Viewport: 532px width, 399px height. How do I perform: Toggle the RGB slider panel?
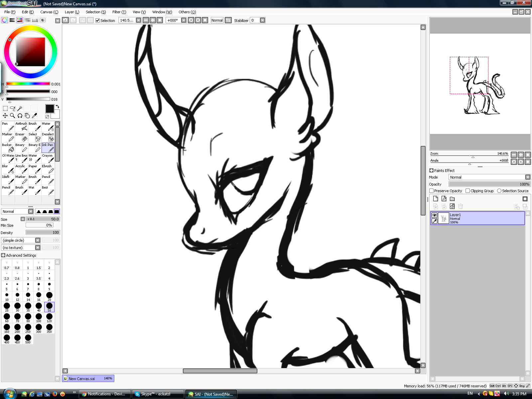(x=12, y=20)
